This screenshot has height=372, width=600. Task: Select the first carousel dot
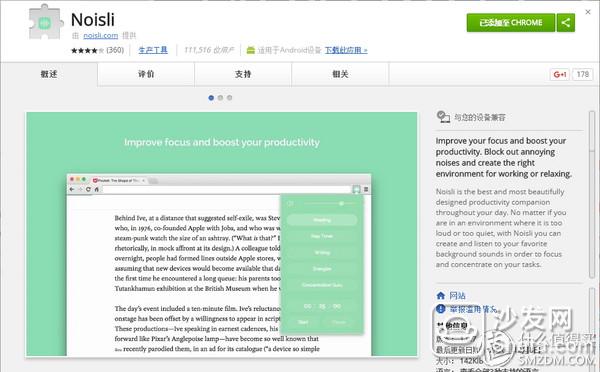pyautogui.click(x=211, y=98)
